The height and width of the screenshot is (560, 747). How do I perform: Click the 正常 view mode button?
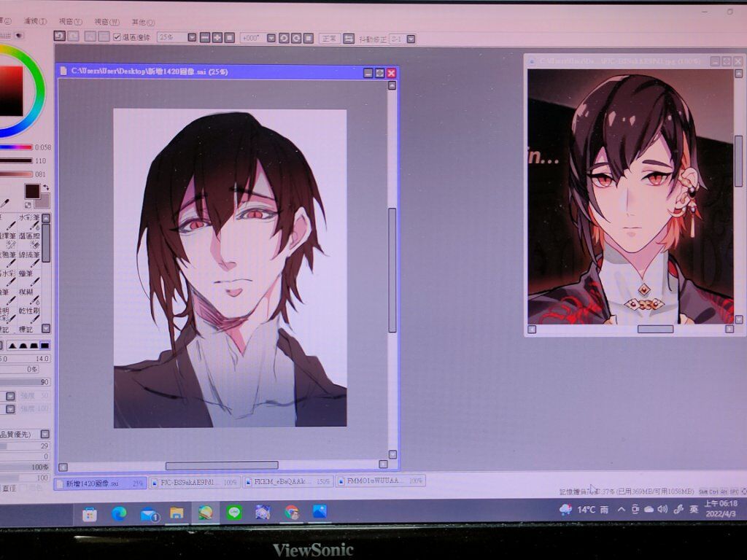point(329,39)
